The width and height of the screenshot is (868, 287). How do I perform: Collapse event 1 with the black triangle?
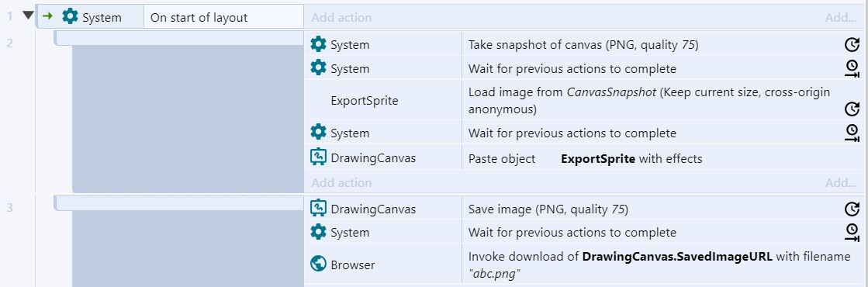[28, 16]
